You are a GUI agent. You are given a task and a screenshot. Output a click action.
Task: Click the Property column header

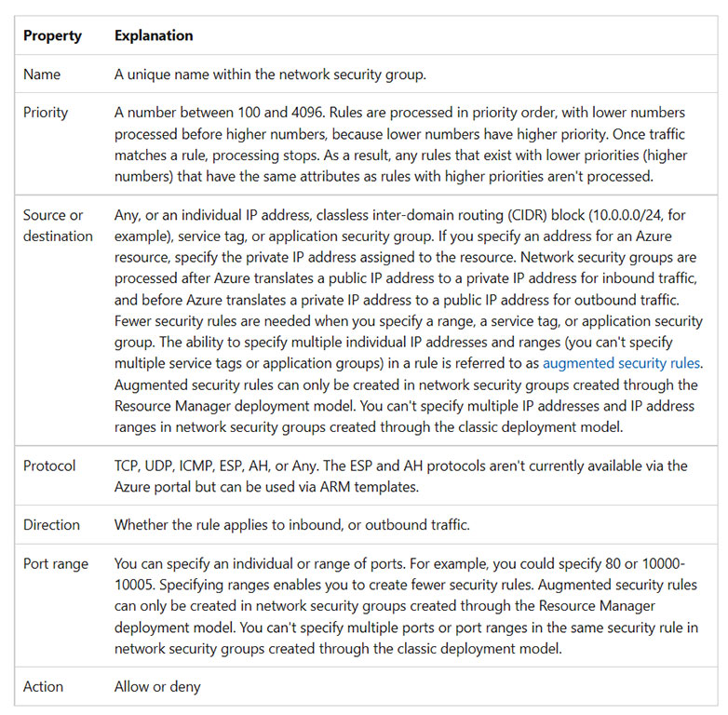(x=52, y=35)
